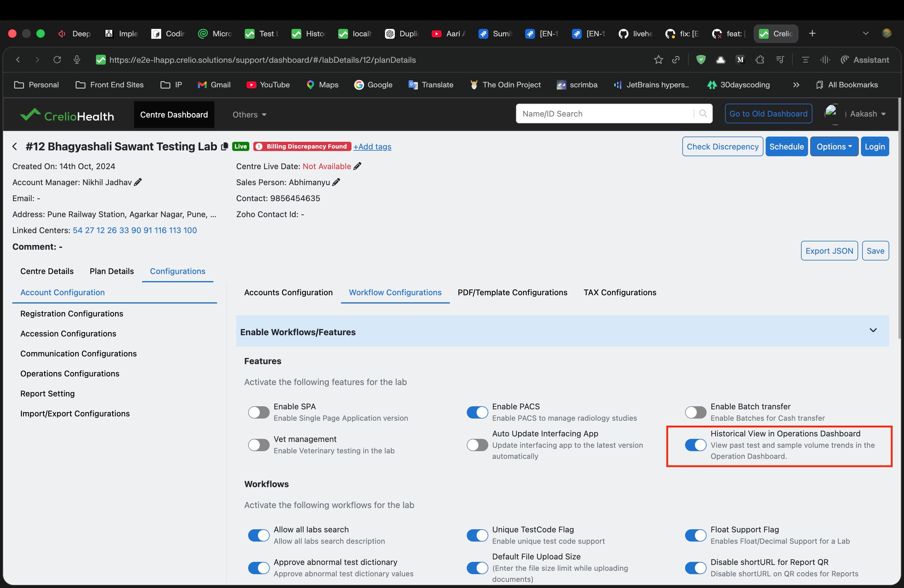Toggle Approve abnormal test dictionary switch
This screenshot has width=904, height=588.
259,568
